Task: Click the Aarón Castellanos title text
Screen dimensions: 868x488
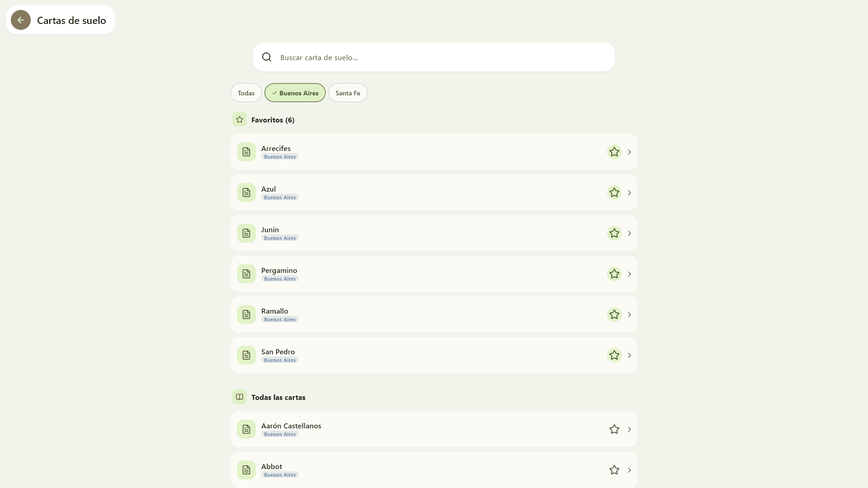Action: pyautogui.click(x=291, y=426)
